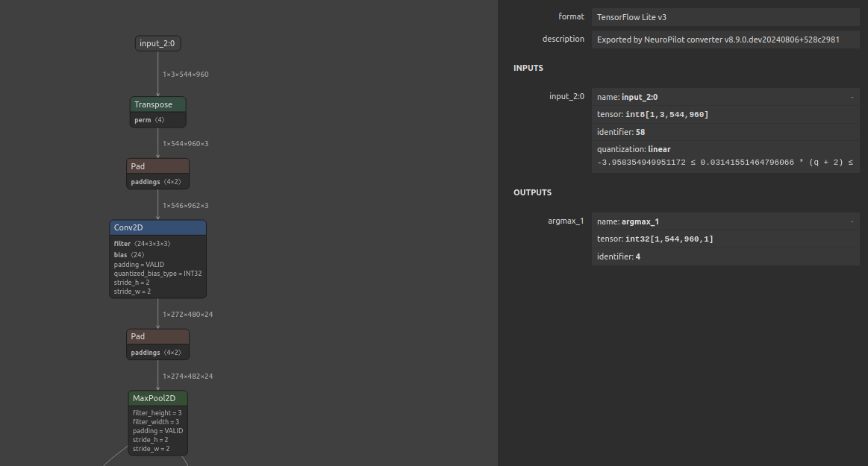Click the Transpose node header
The width and height of the screenshot is (868, 466).
tap(157, 104)
